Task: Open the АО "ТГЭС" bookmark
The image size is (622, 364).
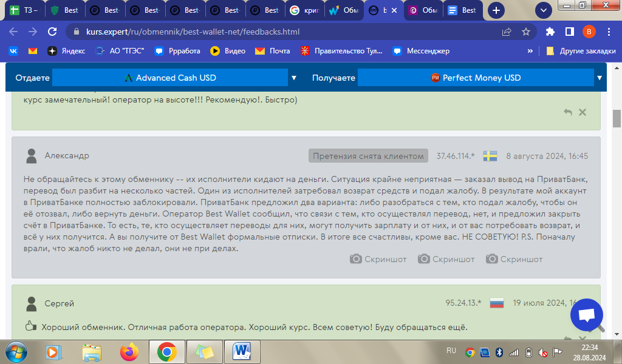Action: point(120,51)
